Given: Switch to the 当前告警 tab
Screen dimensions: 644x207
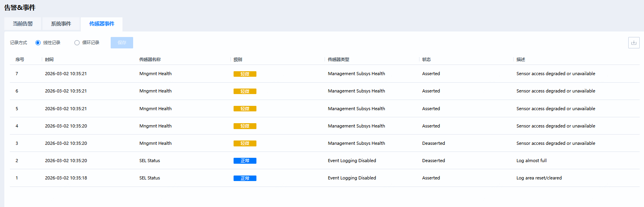Looking at the screenshot, I should (x=23, y=24).
